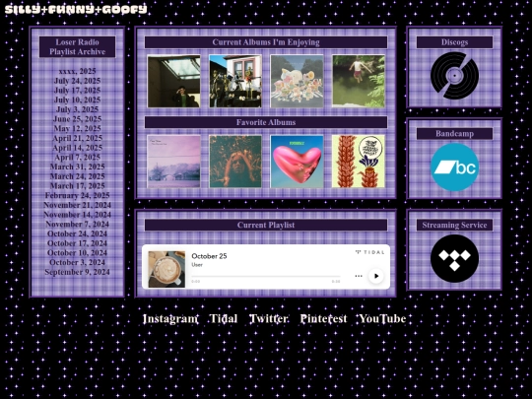Click the October 25 playlist title
This screenshot has width=532, height=399.
[209, 256]
